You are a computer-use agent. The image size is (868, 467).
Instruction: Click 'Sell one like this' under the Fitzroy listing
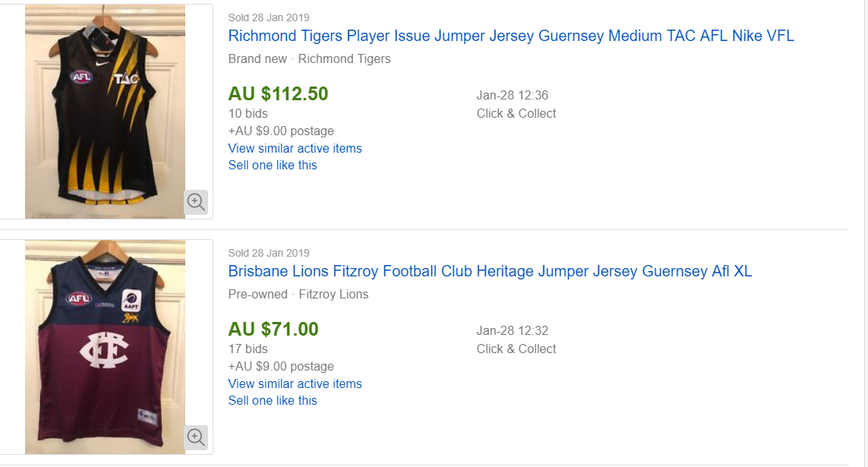273,400
